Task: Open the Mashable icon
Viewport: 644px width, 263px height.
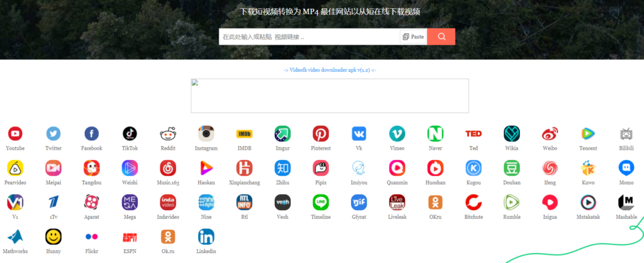Action: [626, 202]
